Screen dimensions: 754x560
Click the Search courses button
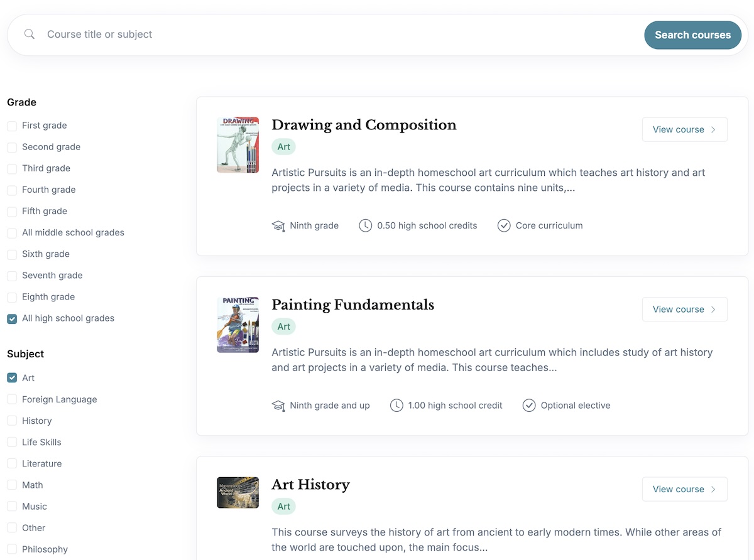693,35
